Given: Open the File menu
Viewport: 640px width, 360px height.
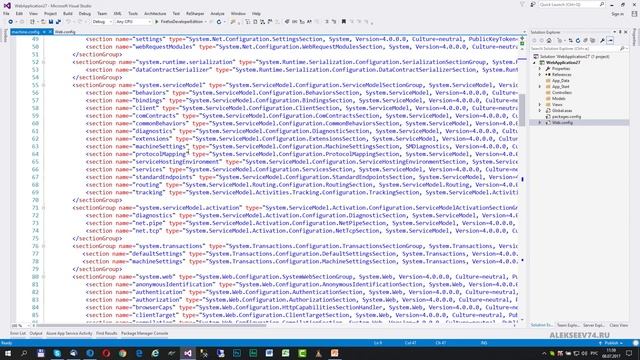Looking at the screenshot, I should (x=6, y=13).
